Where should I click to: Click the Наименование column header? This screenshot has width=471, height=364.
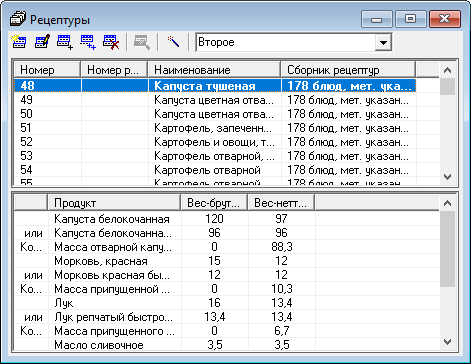pyautogui.click(x=214, y=70)
